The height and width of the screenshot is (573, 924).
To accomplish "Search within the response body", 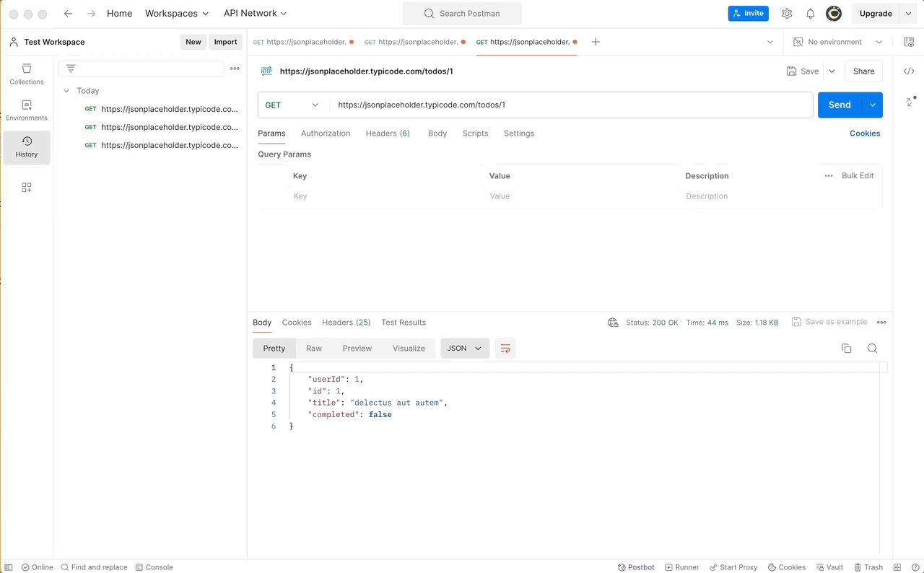I will coord(872,349).
